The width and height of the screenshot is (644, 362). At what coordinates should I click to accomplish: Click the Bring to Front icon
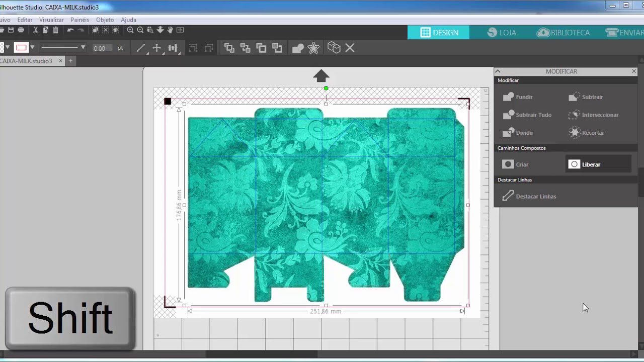229,48
